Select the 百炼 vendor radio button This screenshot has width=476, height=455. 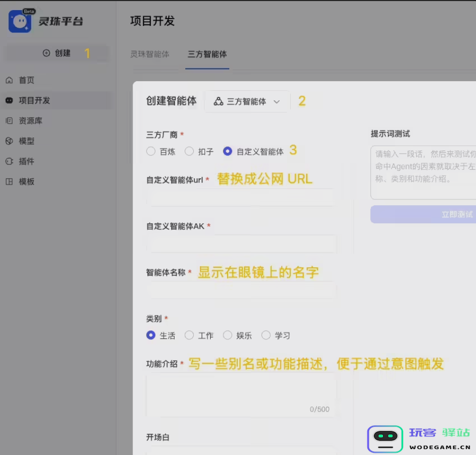(x=151, y=151)
